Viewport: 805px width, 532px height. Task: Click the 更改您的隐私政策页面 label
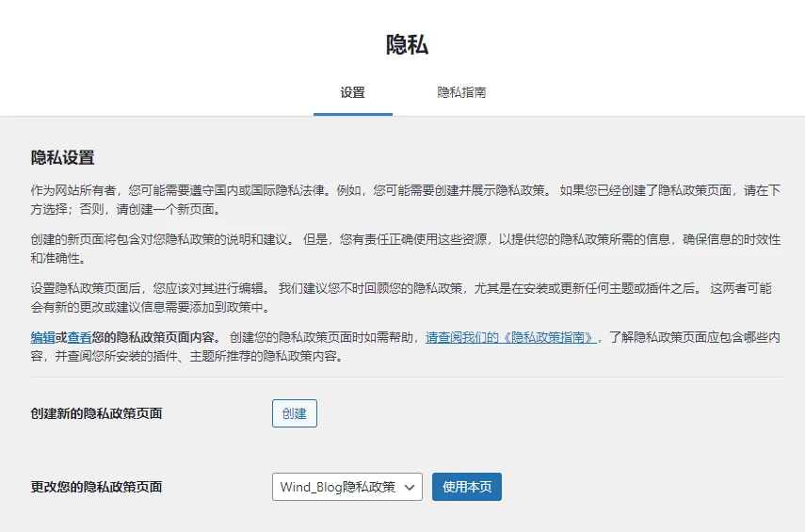pos(96,487)
